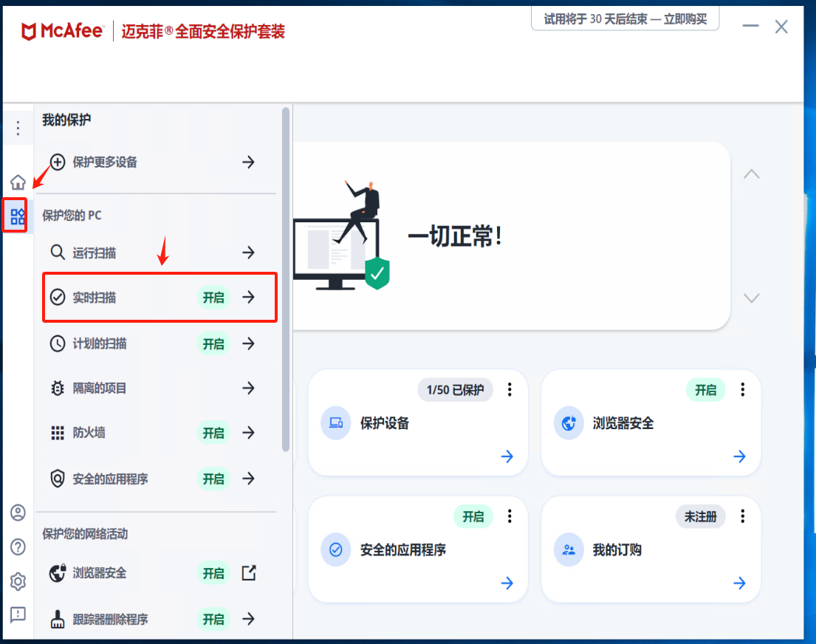
Task: Click the magnifier icon beside 运行扫描
Action: (58, 253)
